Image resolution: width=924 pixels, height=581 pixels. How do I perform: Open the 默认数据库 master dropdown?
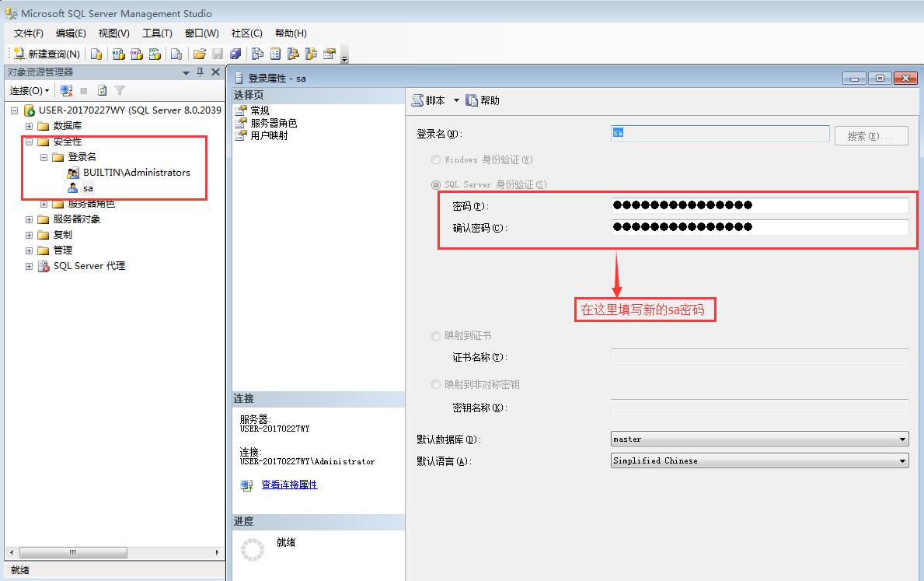[759, 439]
